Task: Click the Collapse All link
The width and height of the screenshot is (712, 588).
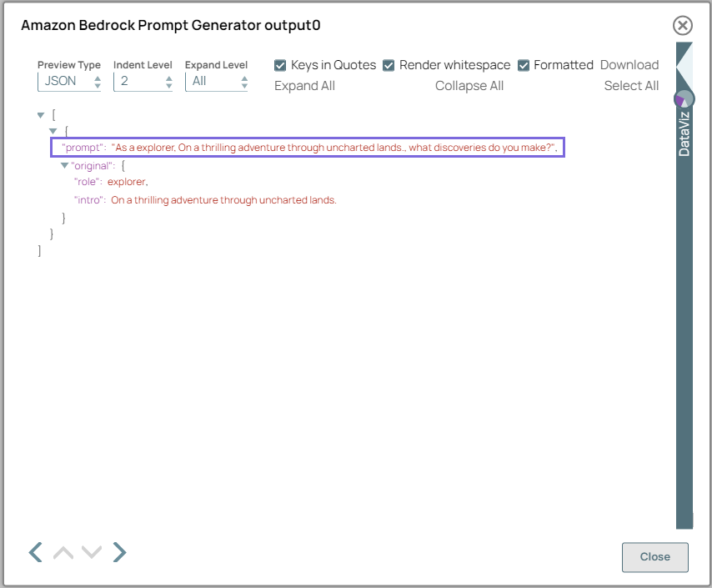Action: [x=469, y=85]
